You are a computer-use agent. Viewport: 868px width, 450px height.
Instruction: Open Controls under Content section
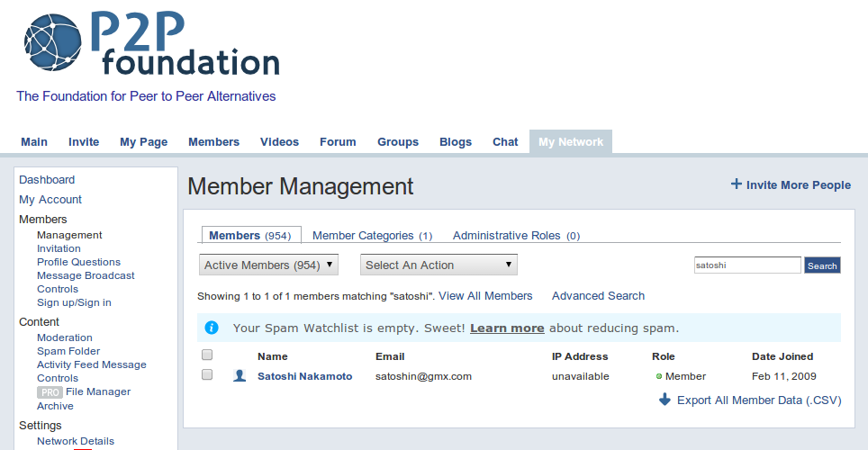[x=58, y=378]
